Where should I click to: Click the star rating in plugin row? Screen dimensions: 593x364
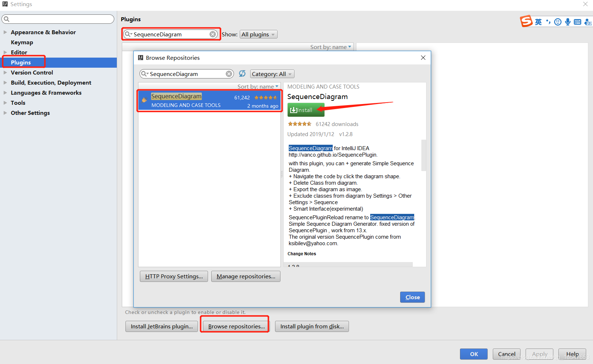coord(266,98)
